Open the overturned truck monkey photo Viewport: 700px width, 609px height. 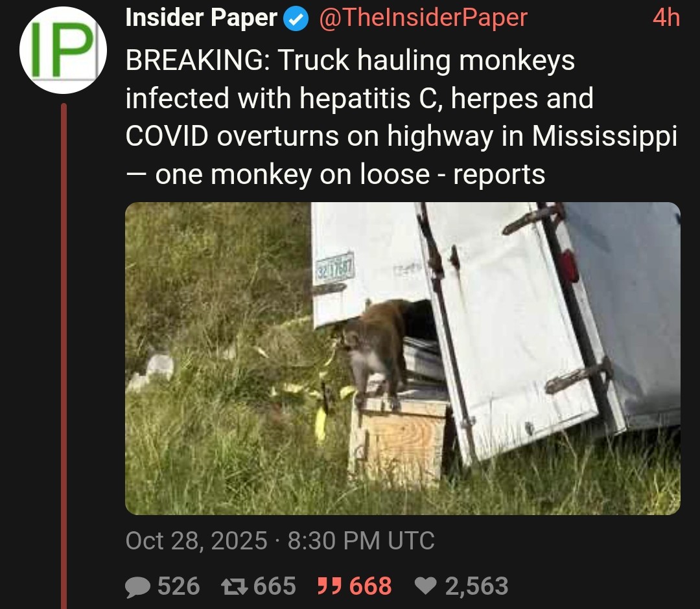(402, 358)
